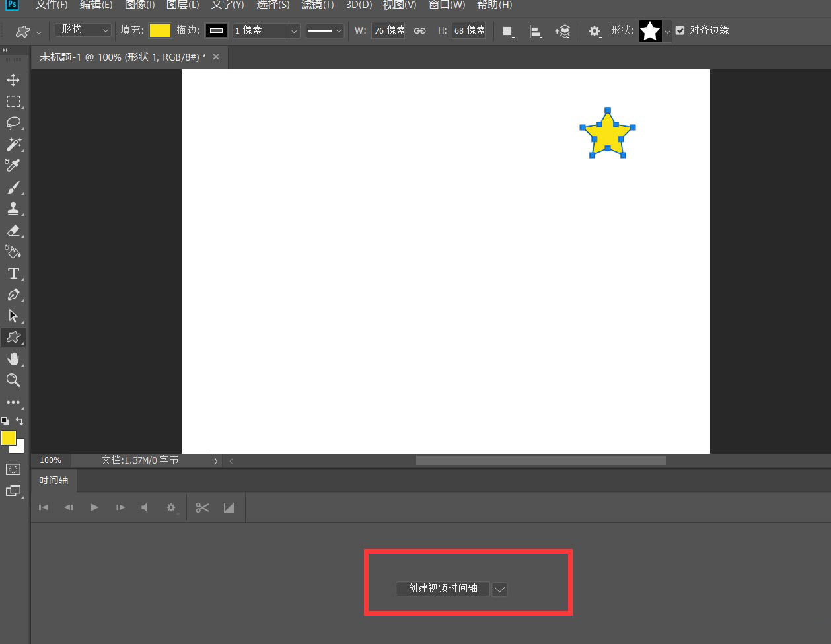Open the 编辑(E) menu
The width and height of the screenshot is (831, 644).
(x=96, y=5)
